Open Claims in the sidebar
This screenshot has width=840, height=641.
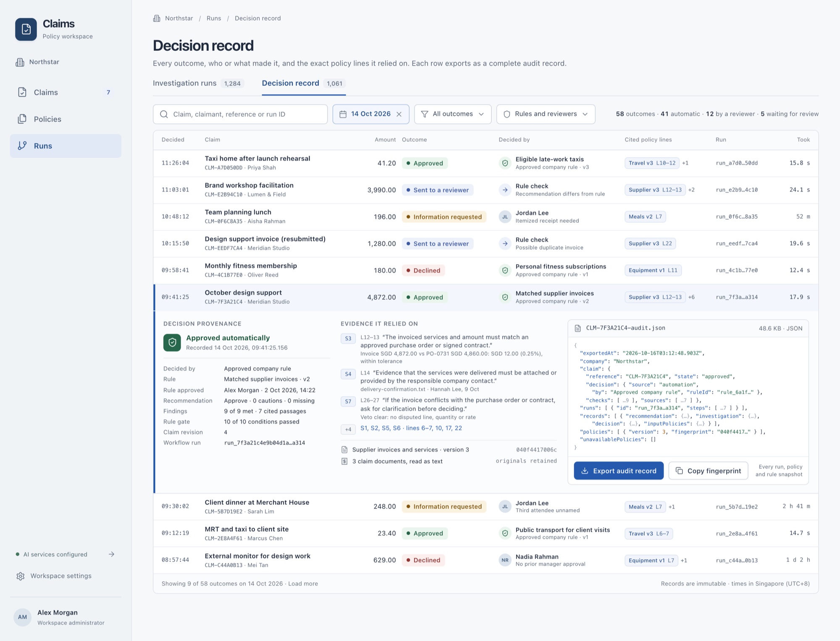[x=66, y=92]
